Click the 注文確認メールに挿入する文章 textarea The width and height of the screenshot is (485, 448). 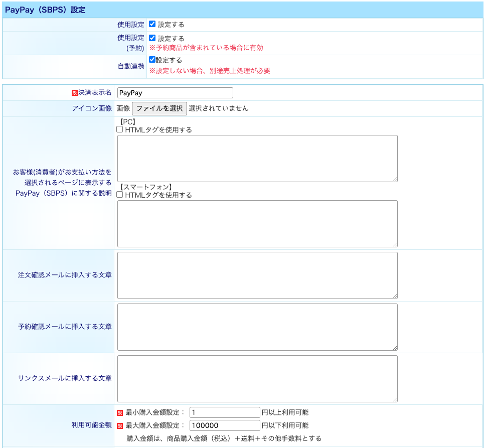point(257,275)
